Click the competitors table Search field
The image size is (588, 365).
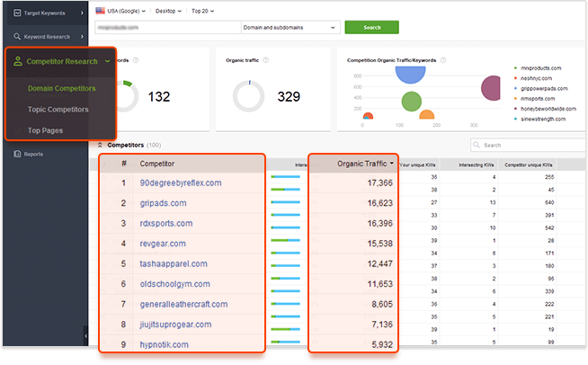pos(528,145)
